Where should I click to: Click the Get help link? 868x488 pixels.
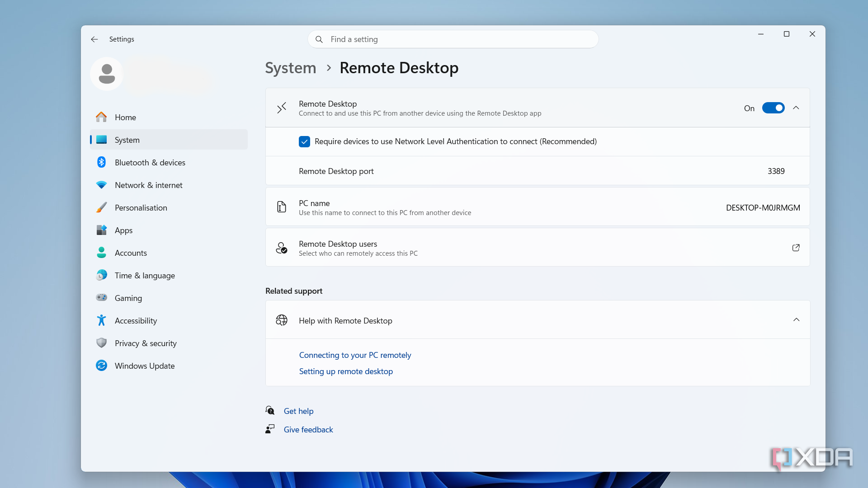click(x=298, y=411)
